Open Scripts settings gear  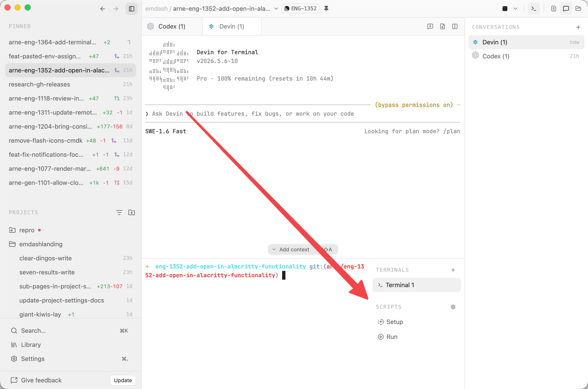click(453, 307)
